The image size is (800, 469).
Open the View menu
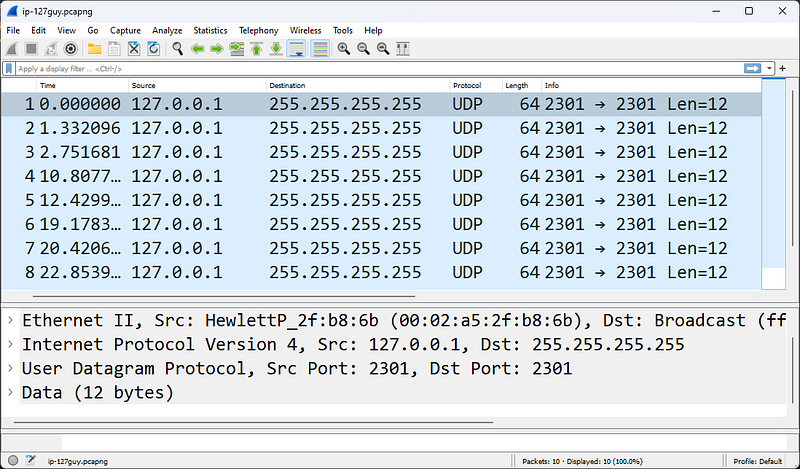coord(66,31)
